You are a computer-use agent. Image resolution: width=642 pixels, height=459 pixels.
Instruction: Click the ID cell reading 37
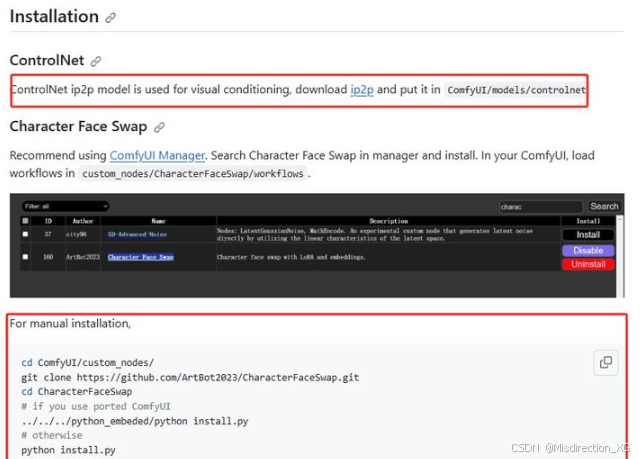pos(48,234)
